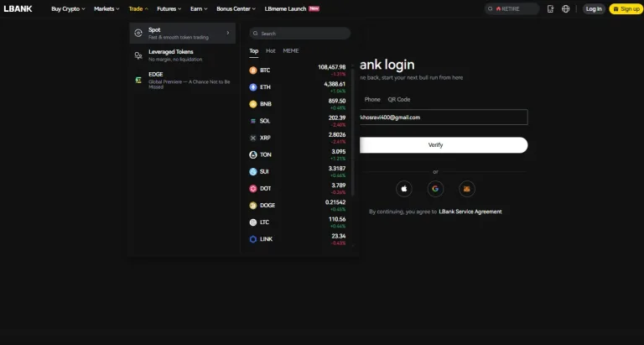Viewport: 644px width, 345px height.
Task: Click the BTC price 108,457.98
Action: click(331, 67)
